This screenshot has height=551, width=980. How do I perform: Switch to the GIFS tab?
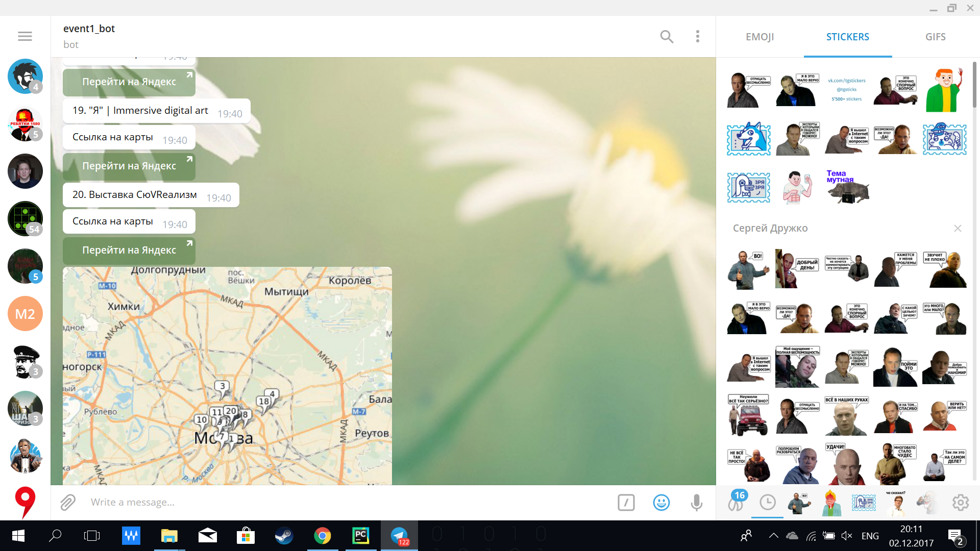(935, 37)
